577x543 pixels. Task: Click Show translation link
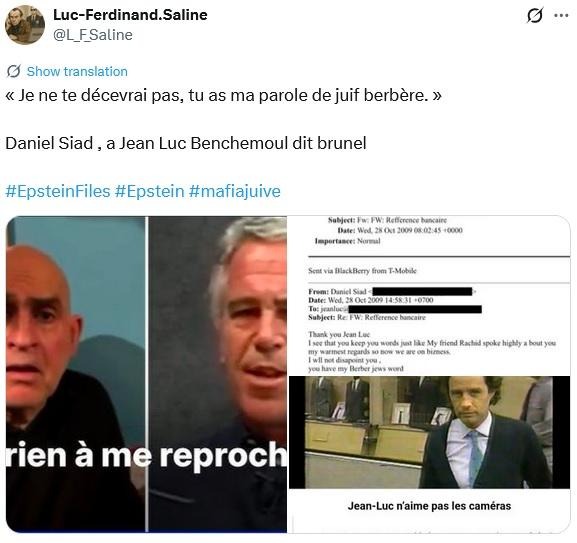pyautogui.click(x=77, y=71)
